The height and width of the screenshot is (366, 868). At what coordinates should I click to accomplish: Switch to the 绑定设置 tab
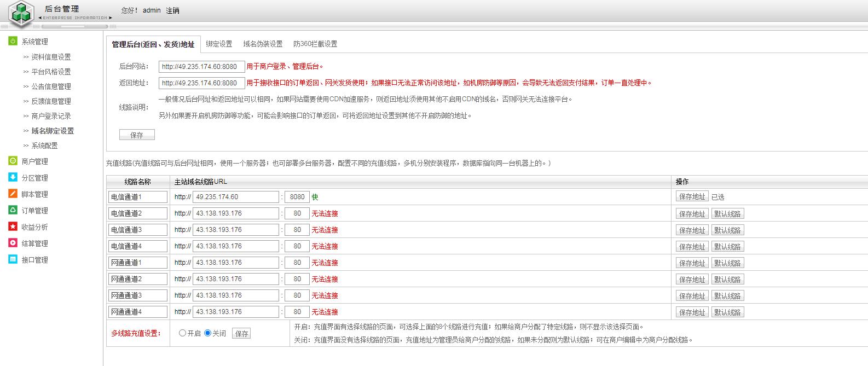(219, 44)
